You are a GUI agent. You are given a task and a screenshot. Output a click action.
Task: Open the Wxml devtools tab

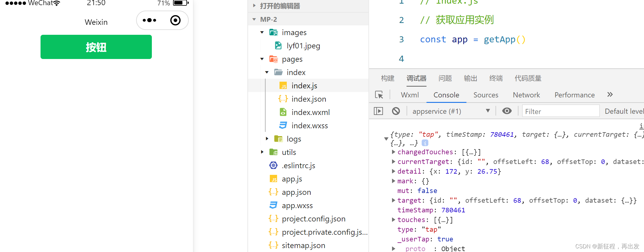click(x=410, y=95)
